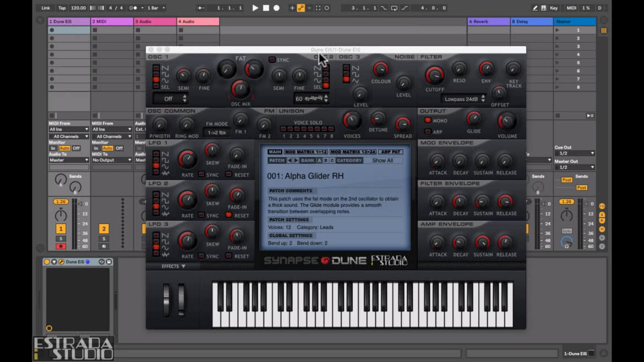This screenshot has width=644, height=362.
Task: Open the Cue Out 1/2 dropdown
Action: 574,153
